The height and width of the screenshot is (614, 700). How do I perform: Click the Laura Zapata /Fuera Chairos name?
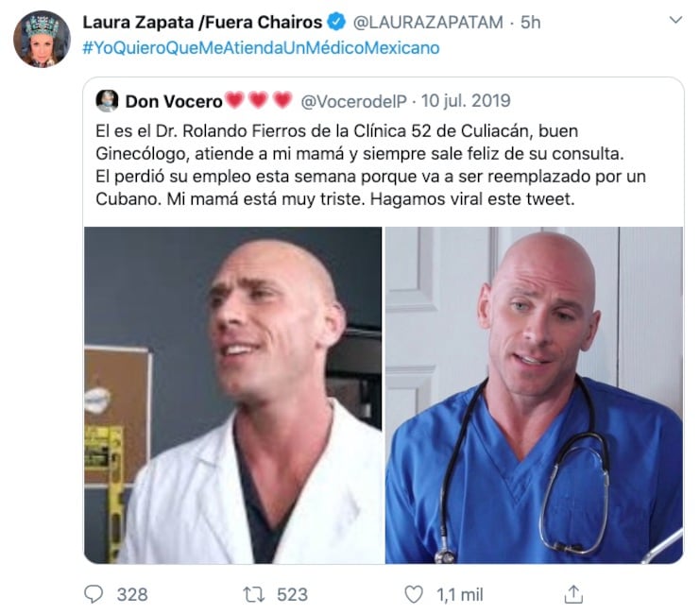[202, 22]
